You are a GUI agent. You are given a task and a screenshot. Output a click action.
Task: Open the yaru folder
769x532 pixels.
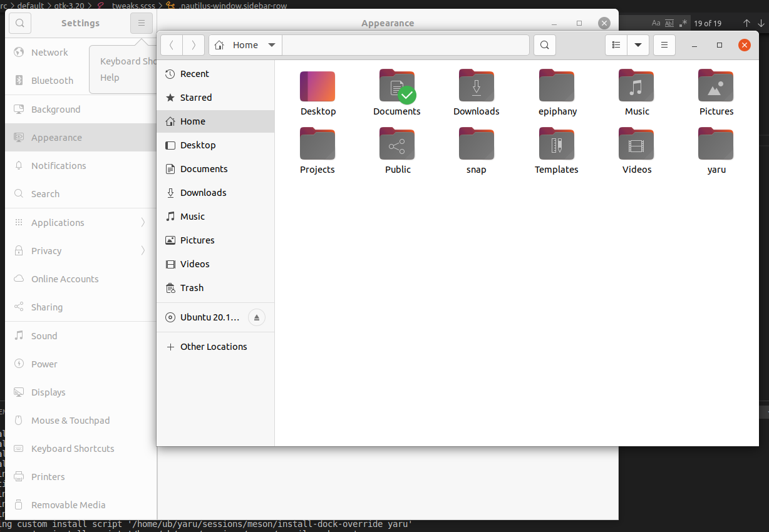(x=716, y=145)
